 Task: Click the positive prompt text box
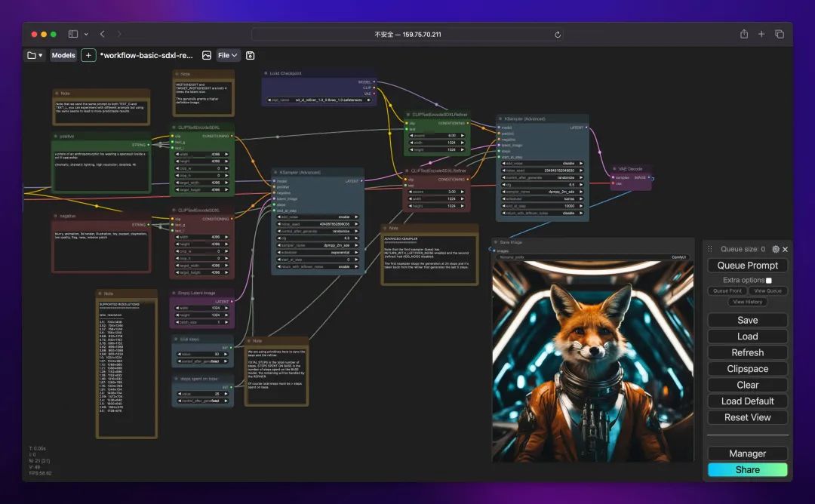pyautogui.click(x=101, y=171)
